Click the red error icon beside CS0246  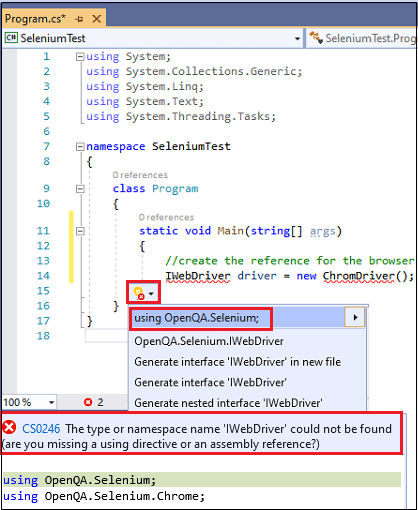9,427
